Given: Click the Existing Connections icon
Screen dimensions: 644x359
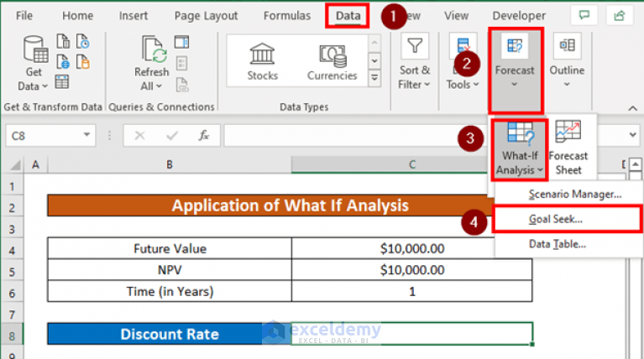Looking at the screenshot, I should pos(82,61).
